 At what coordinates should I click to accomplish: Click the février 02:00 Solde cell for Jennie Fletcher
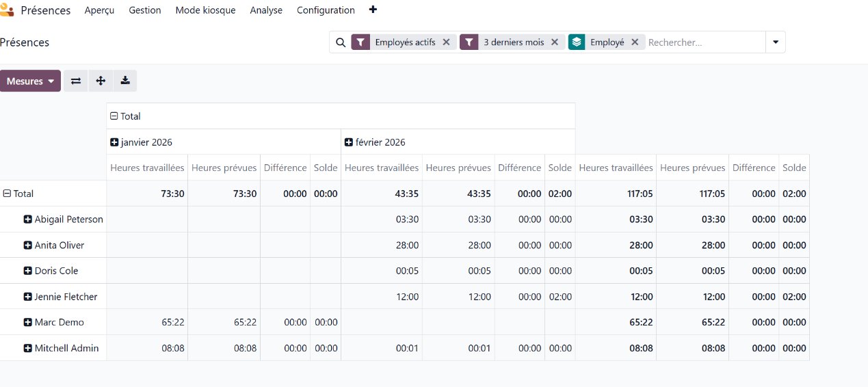coord(560,297)
